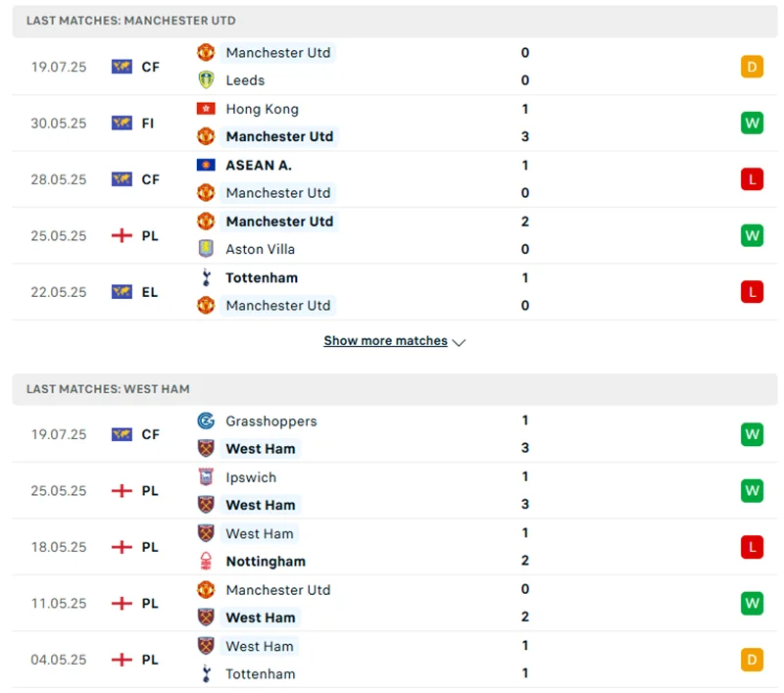This screenshot has height=693, width=784.
Task: Click the ASEAN A. team crest icon
Action: click(206, 165)
